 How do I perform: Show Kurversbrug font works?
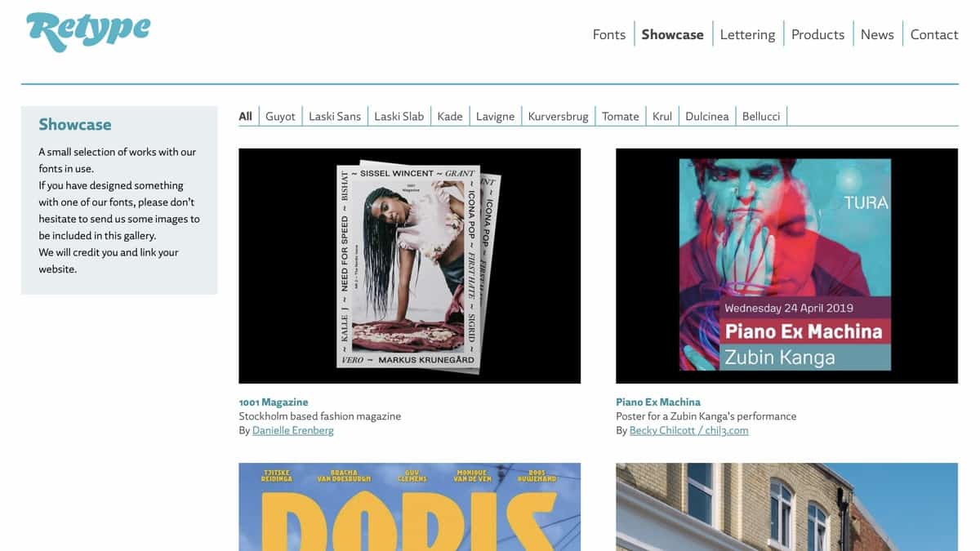coord(558,116)
